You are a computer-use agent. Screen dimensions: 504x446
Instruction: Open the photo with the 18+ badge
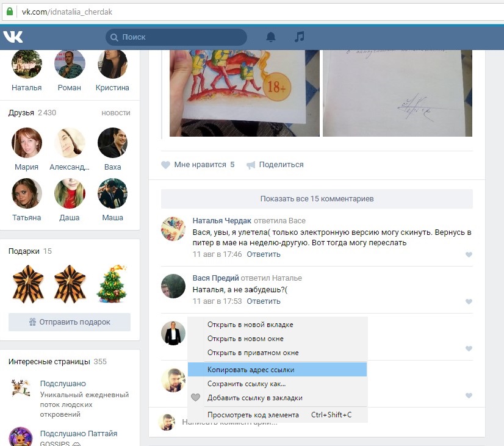tap(236, 92)
